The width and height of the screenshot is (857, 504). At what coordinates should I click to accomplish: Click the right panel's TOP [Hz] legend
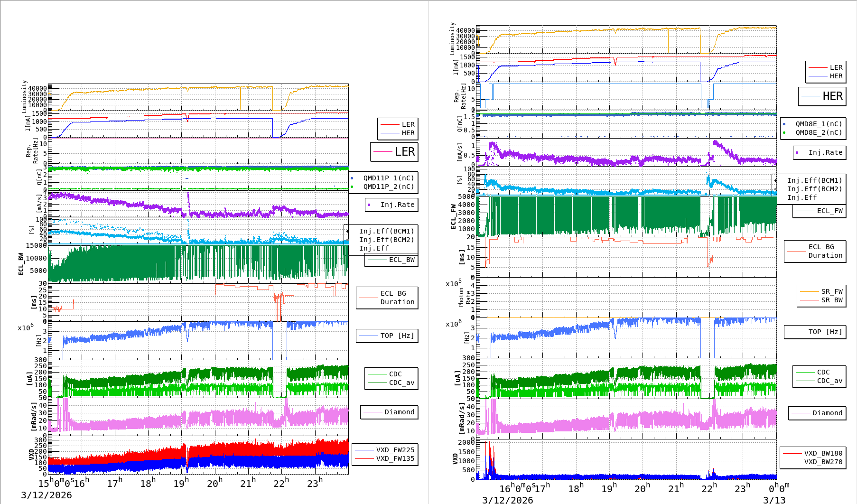[815, 332]
